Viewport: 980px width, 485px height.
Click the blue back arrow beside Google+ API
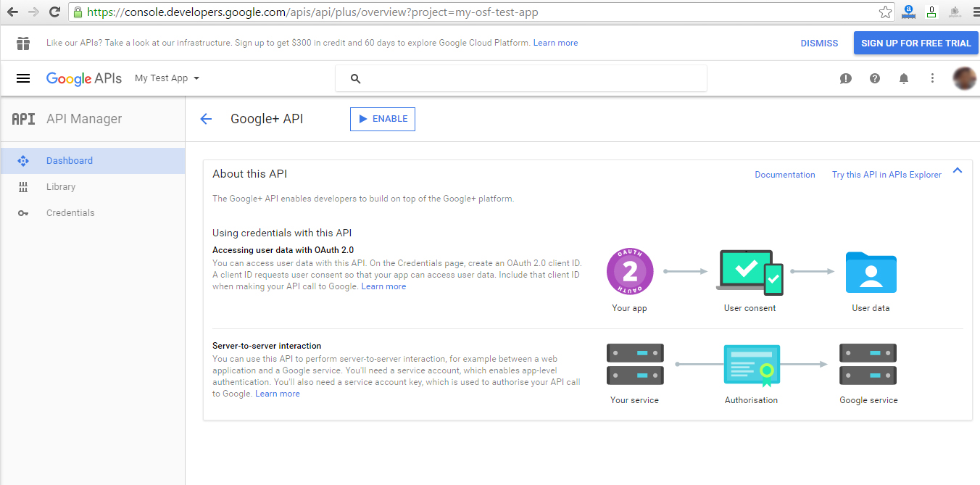coord(206,119)
